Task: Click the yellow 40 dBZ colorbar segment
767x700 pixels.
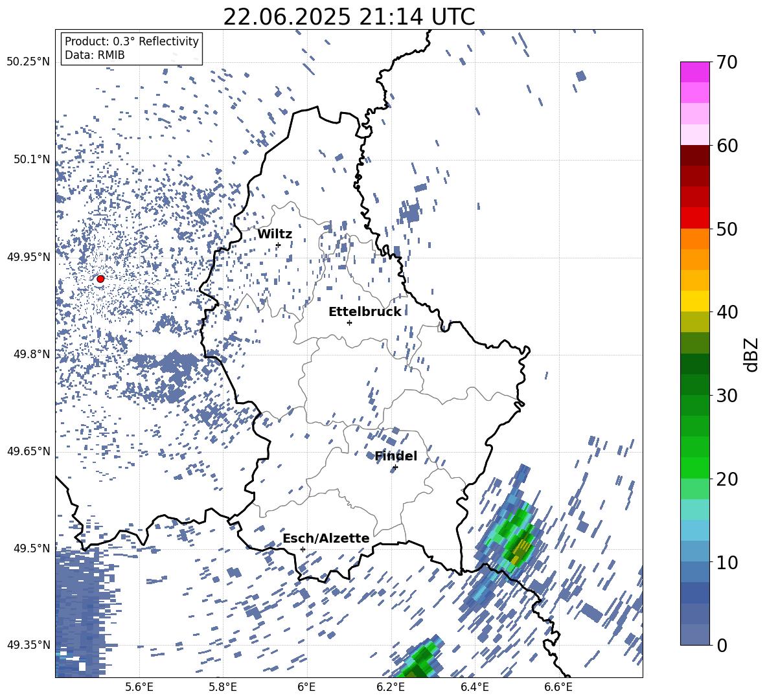Action: coord(694,301)
